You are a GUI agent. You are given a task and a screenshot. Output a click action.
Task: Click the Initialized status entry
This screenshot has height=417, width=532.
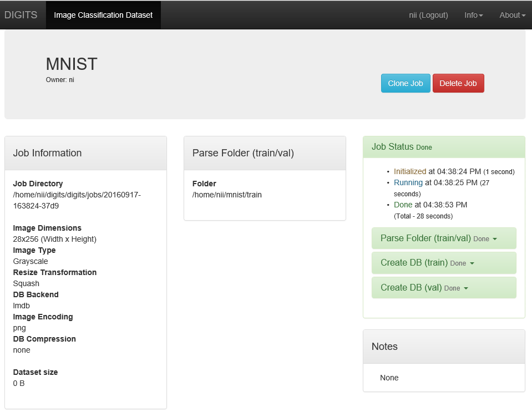pos(454,171)
